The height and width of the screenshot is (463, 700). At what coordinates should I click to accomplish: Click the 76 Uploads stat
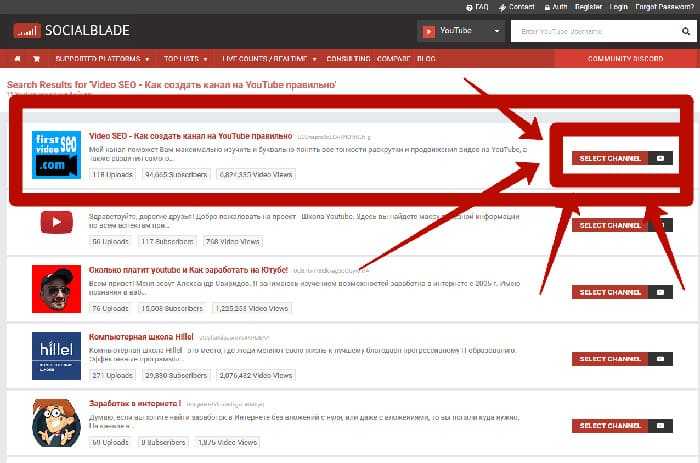click(x=110, y=309)
